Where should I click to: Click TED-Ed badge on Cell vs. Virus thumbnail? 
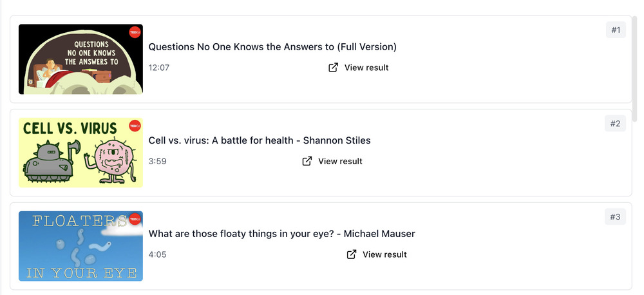tap(135, 126)
